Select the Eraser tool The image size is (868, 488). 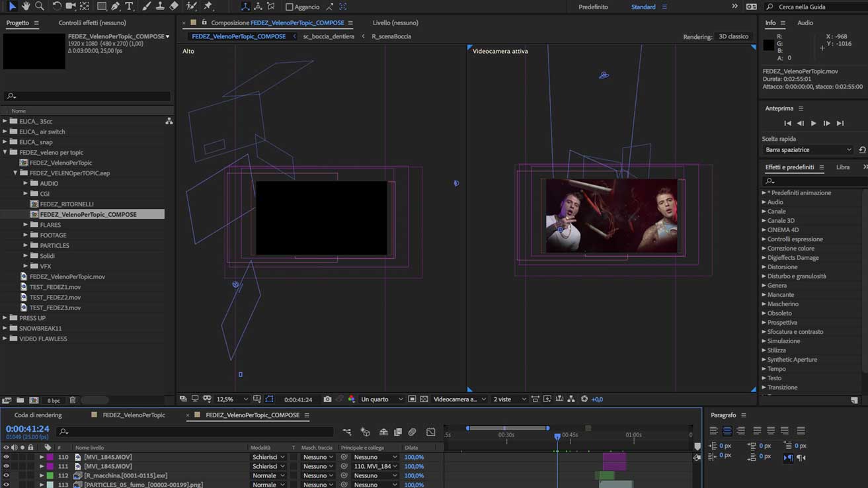pyautogui.click(x=174, y=6)
